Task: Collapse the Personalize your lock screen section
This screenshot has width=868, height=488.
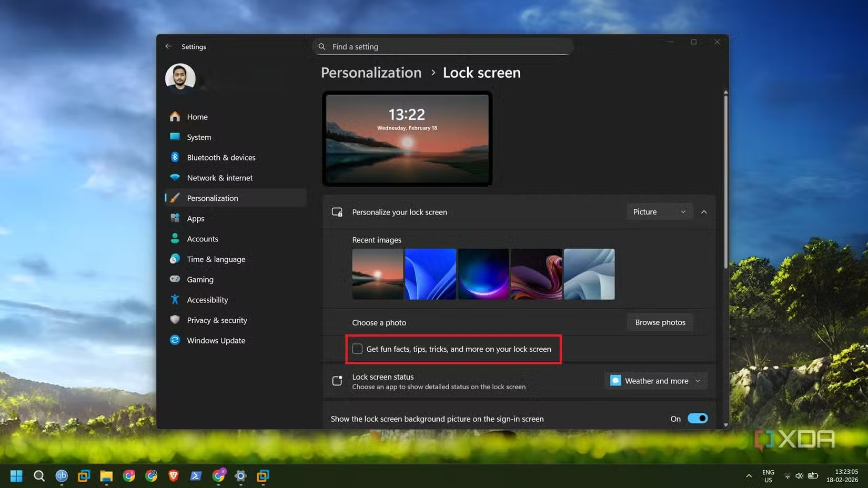Action: tap(704, 212)
